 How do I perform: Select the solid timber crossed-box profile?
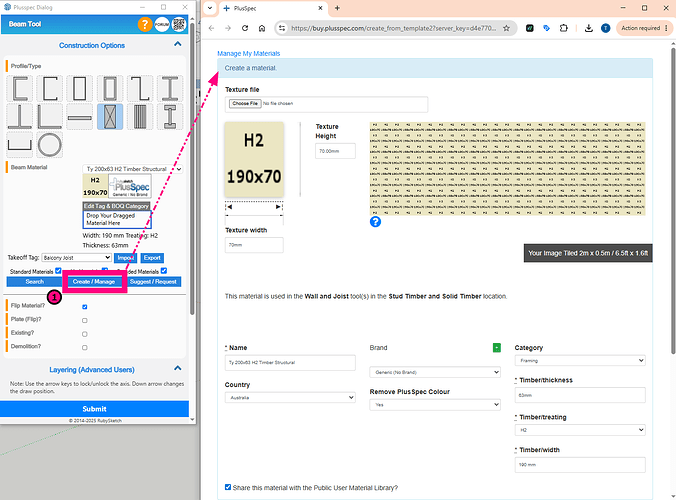110,116
